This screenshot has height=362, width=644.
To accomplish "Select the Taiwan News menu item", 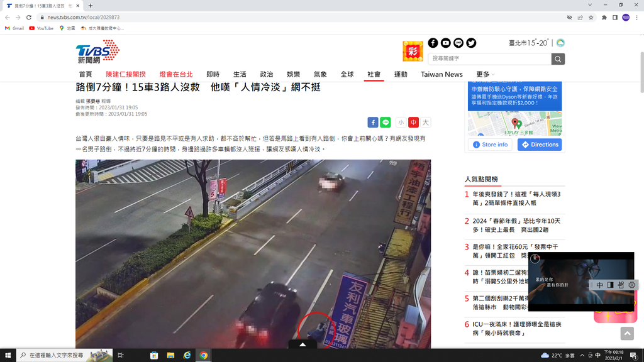I will tap(441, 74).
